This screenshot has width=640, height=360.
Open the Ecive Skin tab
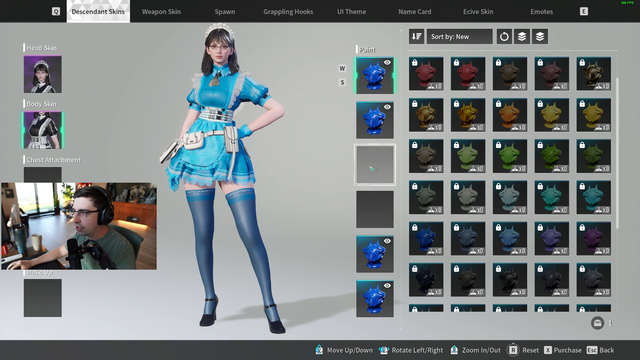pos(478,11)
